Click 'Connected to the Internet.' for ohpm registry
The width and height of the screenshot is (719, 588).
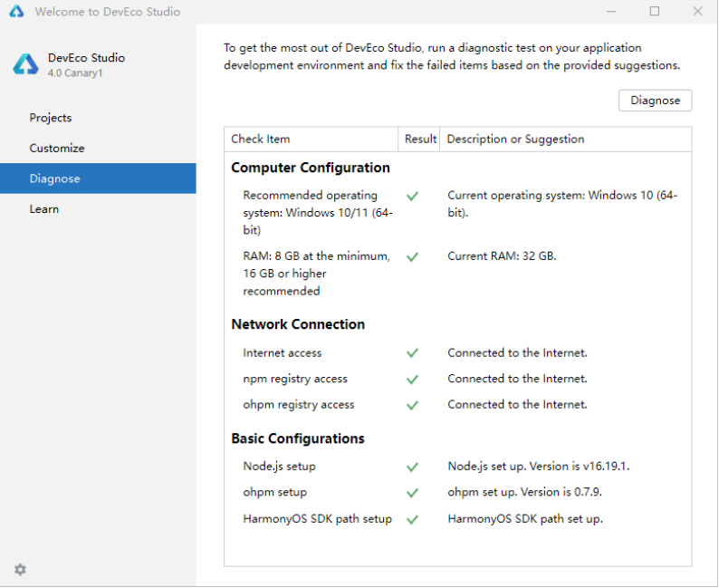pyautogui.click(x=517, y=405)
